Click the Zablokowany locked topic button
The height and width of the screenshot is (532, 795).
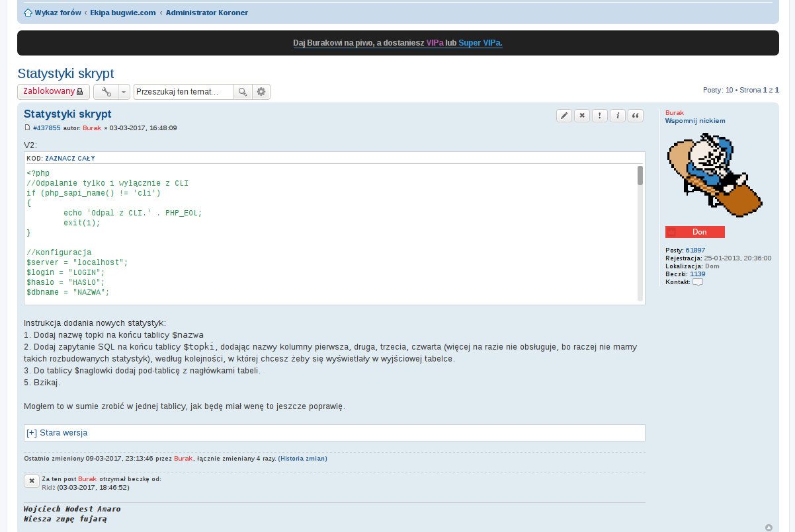[53, 92]
